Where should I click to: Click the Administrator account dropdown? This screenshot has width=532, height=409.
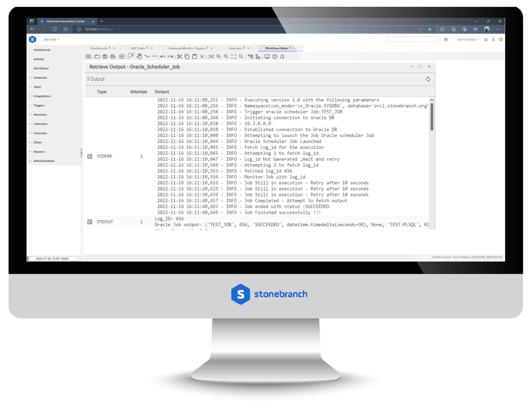coord(469,39)
